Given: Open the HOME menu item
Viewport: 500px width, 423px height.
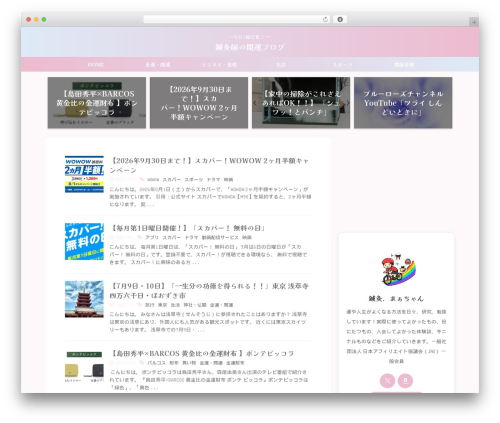Looking at the screenshot, I should [96, 65].
